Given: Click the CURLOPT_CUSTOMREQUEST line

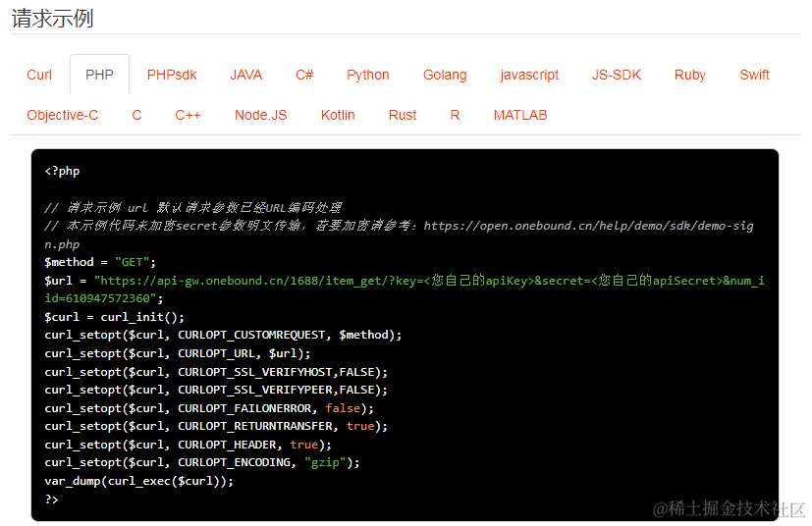Looking at the screenshot, I should [223, 335].
